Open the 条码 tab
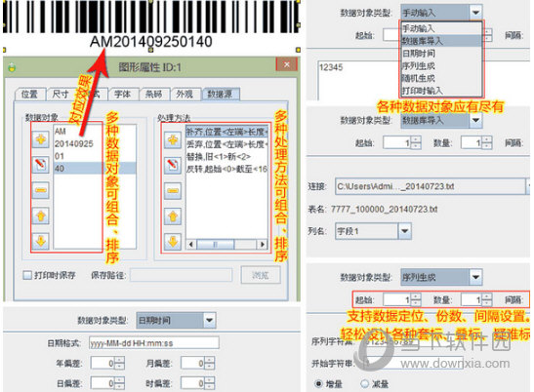The height and width of the screenshot is (392, 534). [154, 94]
